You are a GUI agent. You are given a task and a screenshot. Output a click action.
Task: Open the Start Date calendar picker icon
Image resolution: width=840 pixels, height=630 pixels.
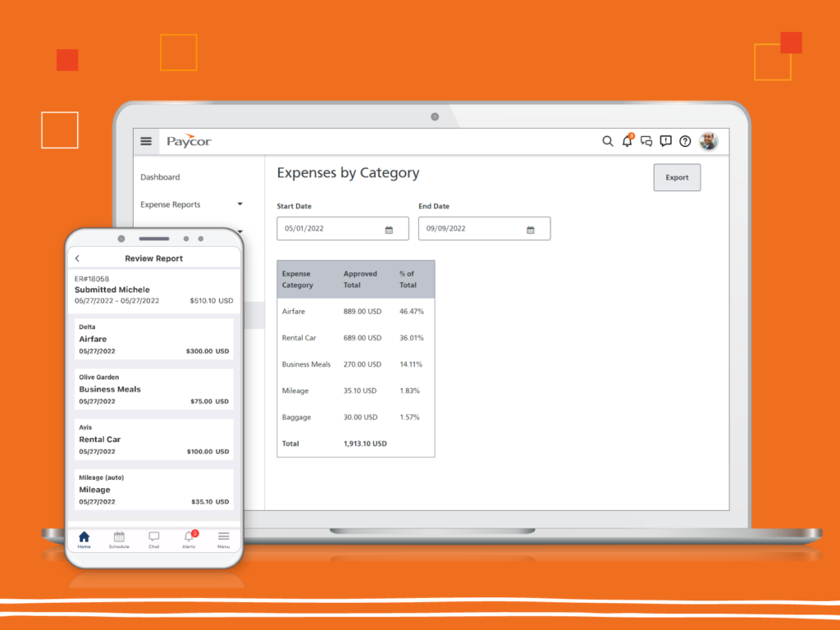[x=389, y=230]
